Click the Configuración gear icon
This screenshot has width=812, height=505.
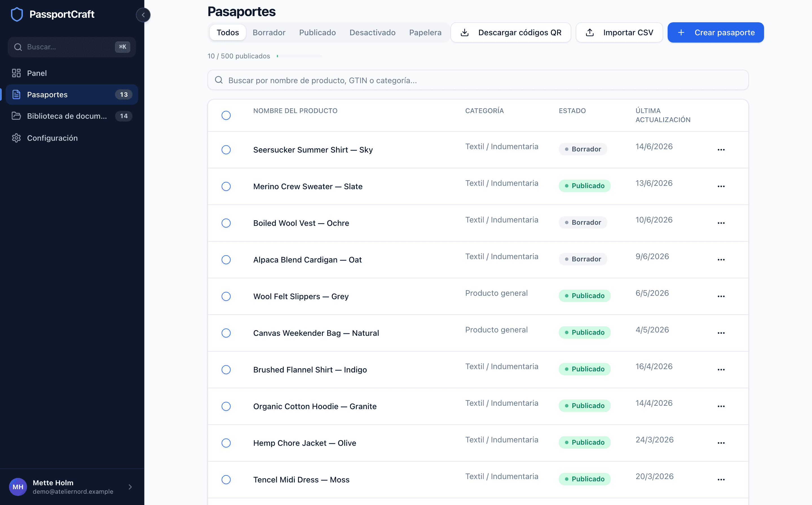click(x=16, y=138)
